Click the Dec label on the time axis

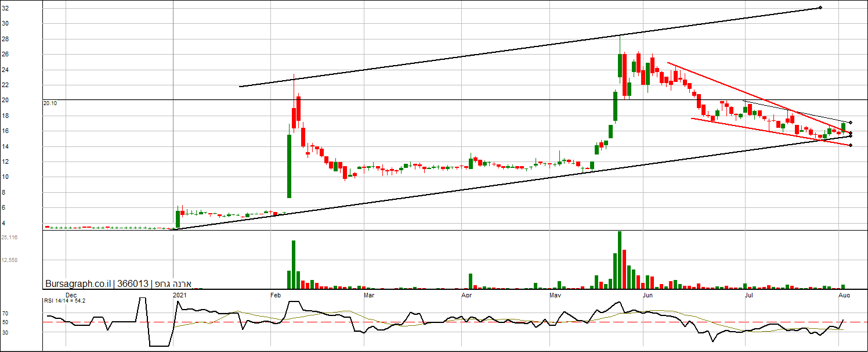pyautogui.click(x=71, y=295)
